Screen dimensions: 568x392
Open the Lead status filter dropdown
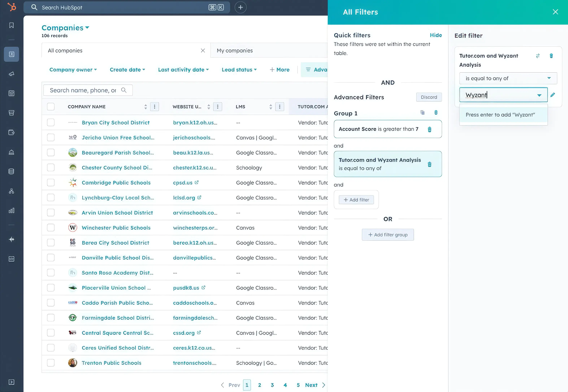[x=239, y=70]
